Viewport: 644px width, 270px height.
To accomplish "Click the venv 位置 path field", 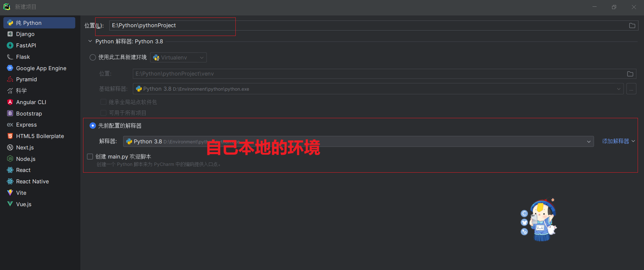I will point(384,74).
